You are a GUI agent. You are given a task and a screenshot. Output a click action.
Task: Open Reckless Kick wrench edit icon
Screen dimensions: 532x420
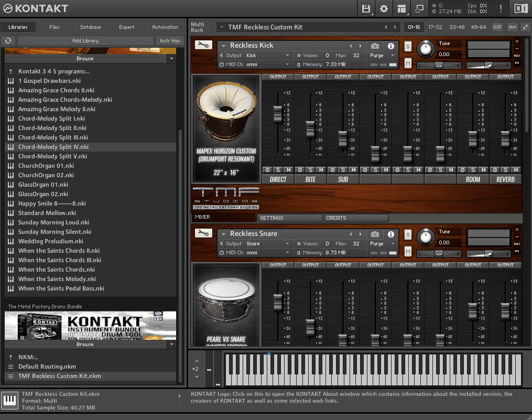pyautogui.click(x=203, y=45)
